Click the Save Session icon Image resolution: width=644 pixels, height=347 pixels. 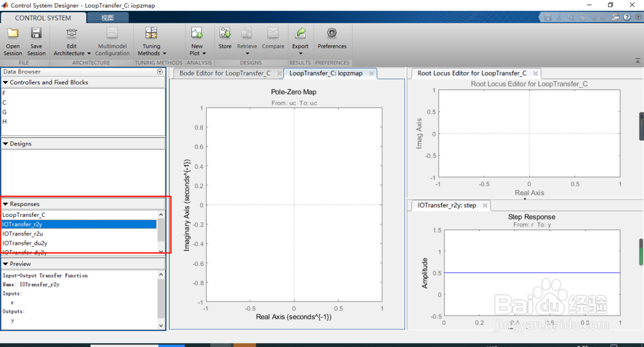coord(36,33)
